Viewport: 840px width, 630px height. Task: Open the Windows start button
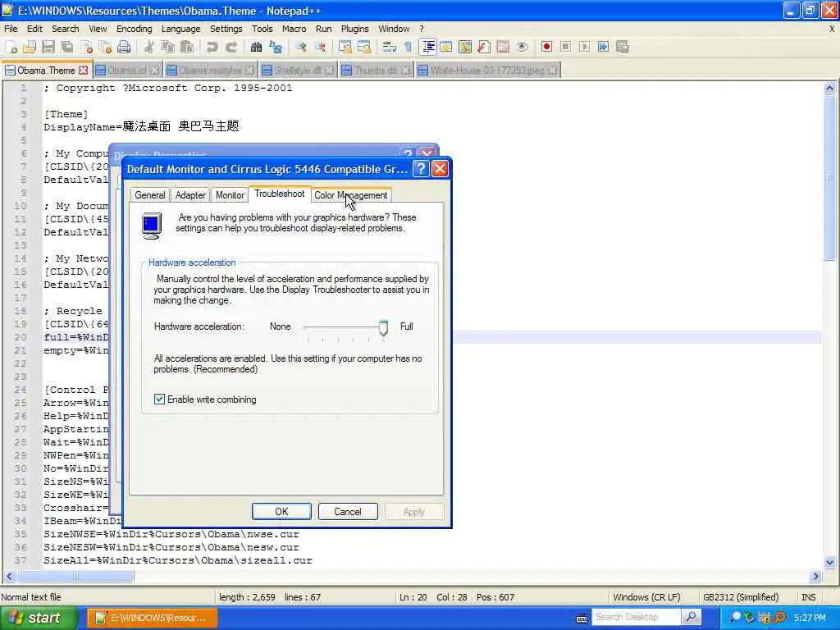point(39,618)
